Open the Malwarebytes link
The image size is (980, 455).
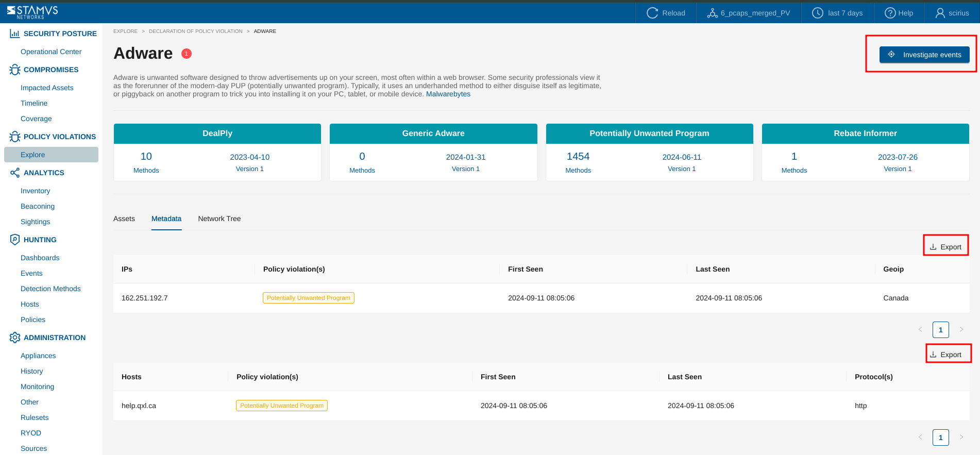[x=448, y=94]
